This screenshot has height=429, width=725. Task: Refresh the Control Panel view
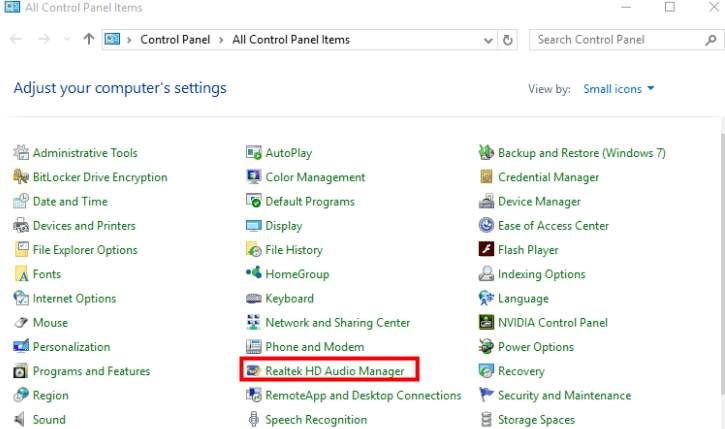tap(509, 40)
